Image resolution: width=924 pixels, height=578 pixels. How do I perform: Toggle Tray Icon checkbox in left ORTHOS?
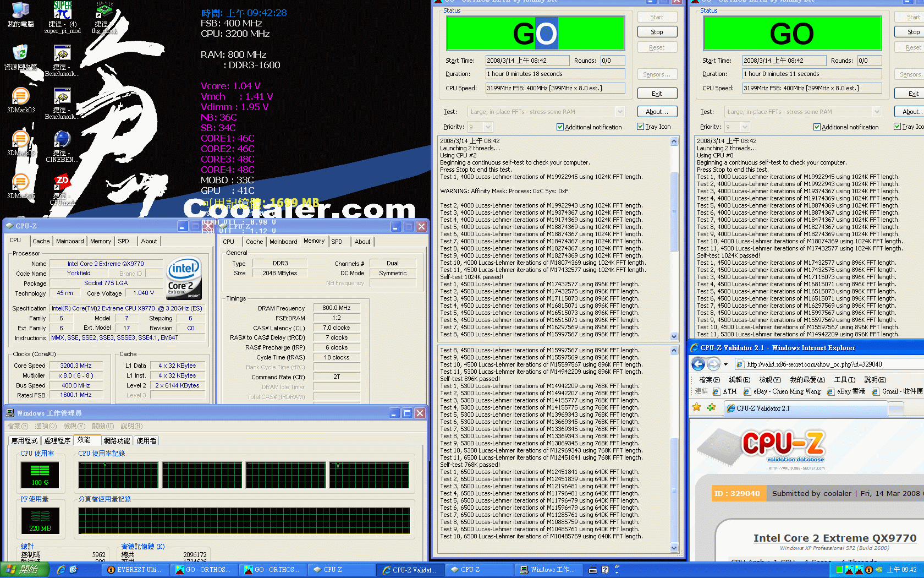(x=640, y=127)
